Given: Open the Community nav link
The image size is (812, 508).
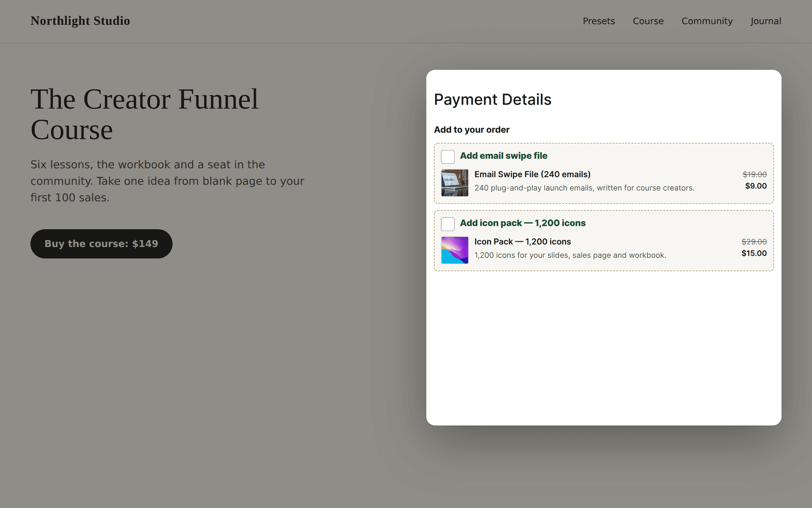Looking at the screenshot, I should click(x=707, y=21).
